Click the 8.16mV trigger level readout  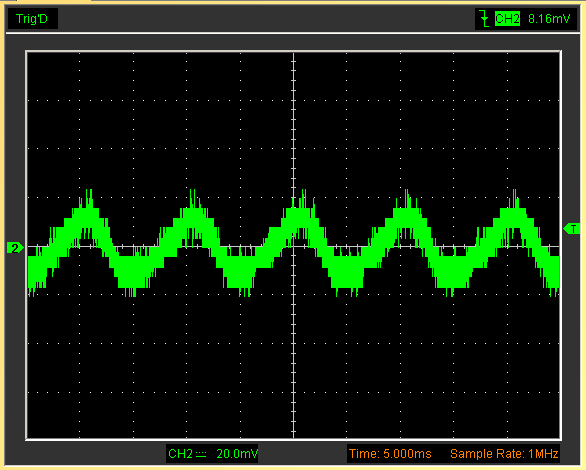point(549,19)
